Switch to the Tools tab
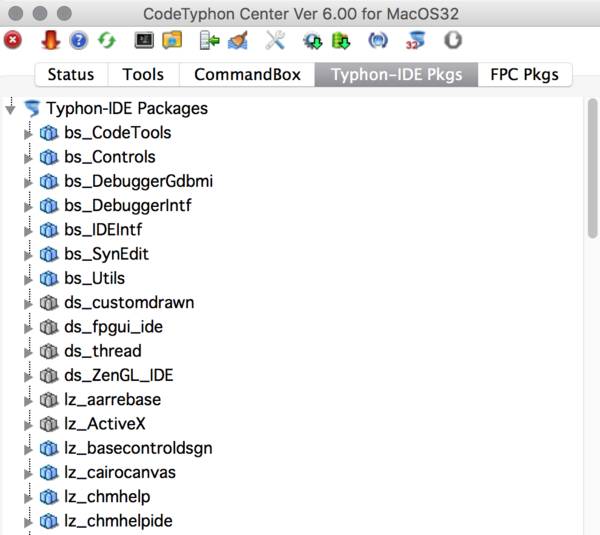Screen dimensions: 600x535 click(143, 74)
